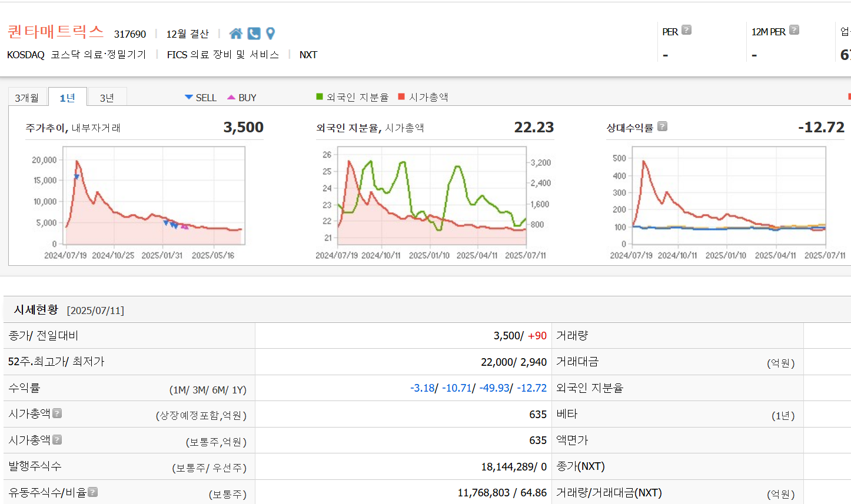
Task: Click the foreign ownership ratio chart
Action: point(432,196)
